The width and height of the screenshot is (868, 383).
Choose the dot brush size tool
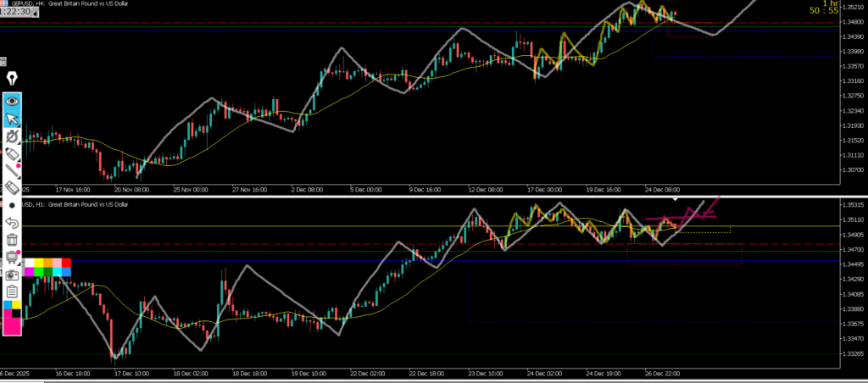pyautogui.click(x=12, y=205)
